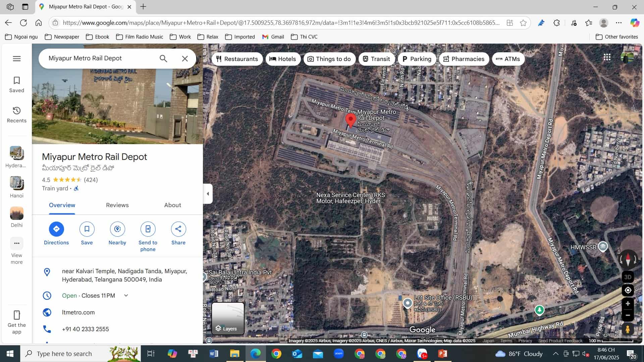Zoom in on the map

(628, 304)
